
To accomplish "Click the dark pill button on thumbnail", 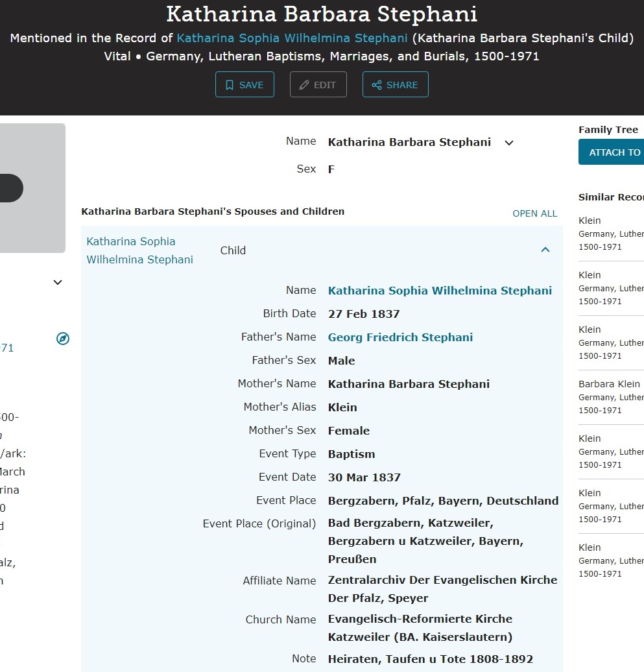I will 10,188.
